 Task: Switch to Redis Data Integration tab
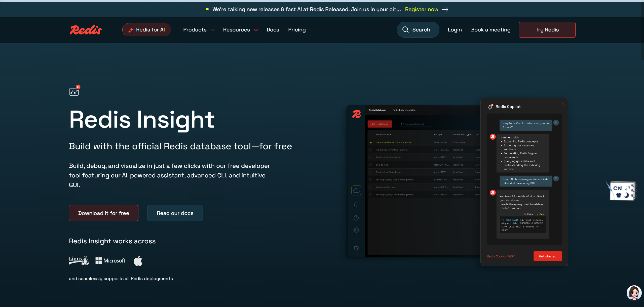point(404,110)
